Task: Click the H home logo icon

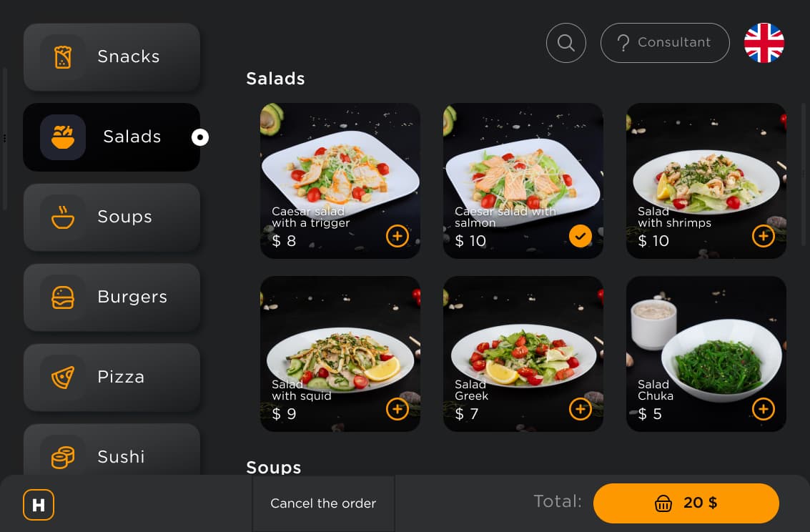Action: click(x=38, y=505)
